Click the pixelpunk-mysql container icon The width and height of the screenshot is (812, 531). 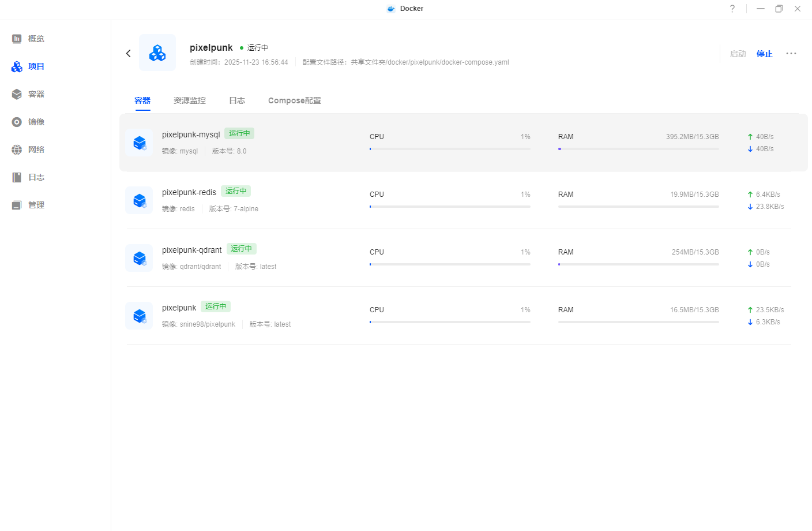click(x=139, y=143)
